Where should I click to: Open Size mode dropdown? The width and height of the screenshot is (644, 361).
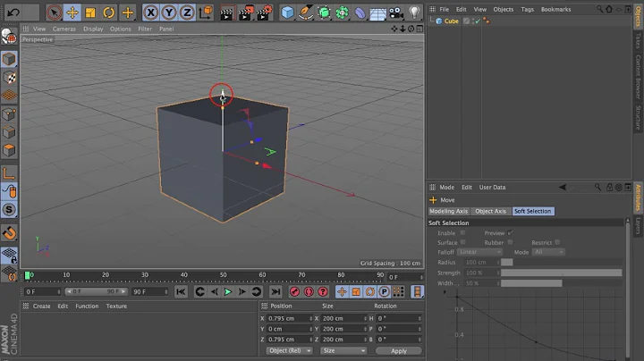point(343,351)
